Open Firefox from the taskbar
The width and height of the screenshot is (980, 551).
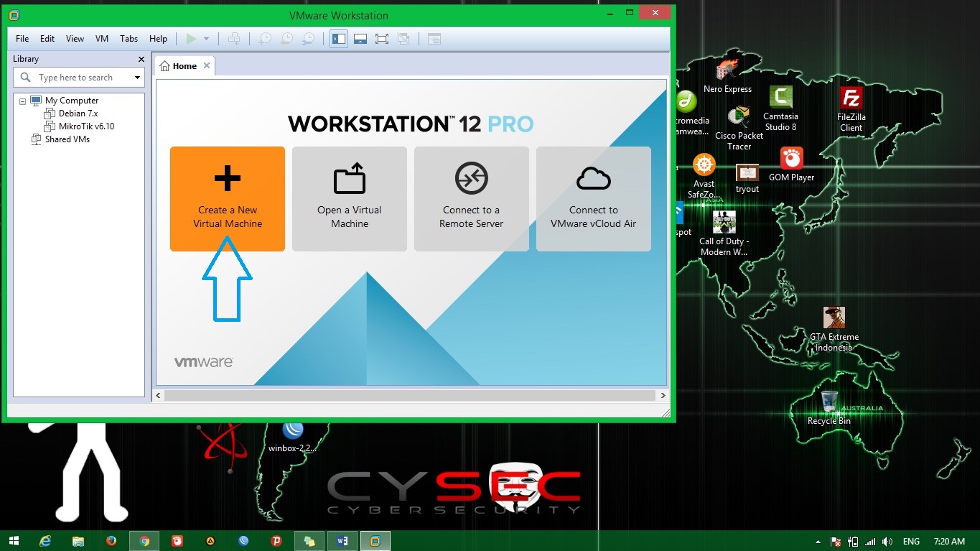111,541
